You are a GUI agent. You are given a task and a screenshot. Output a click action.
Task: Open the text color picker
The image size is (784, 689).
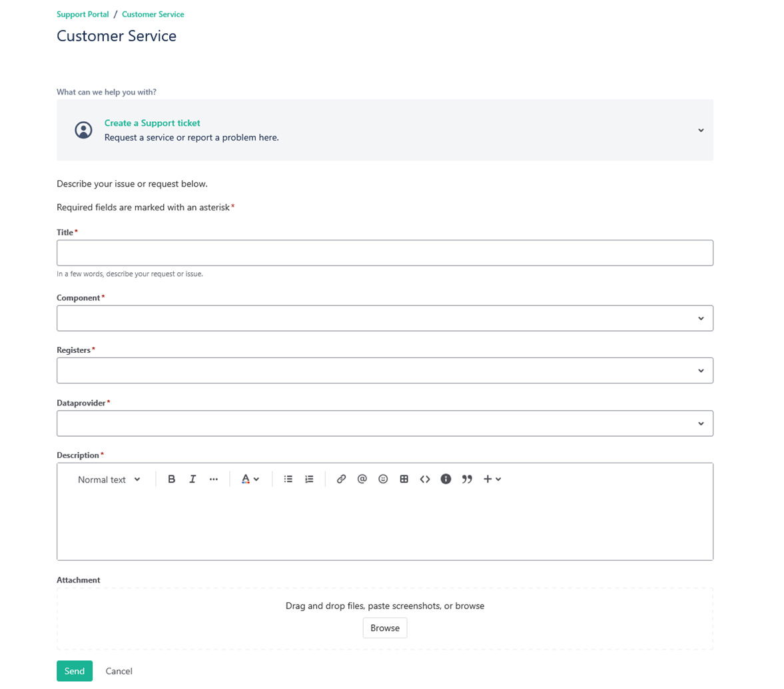point(250,479)
